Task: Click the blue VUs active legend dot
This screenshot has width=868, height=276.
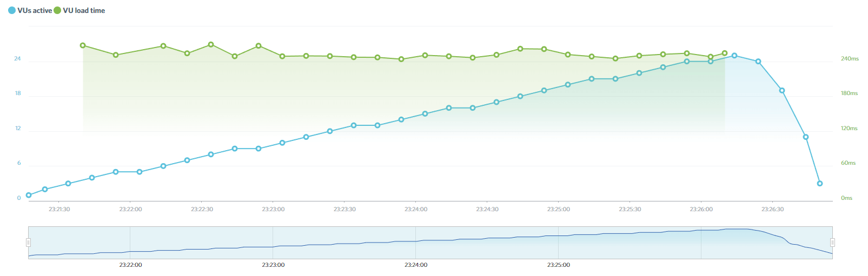Action: [x=12, y=10]
